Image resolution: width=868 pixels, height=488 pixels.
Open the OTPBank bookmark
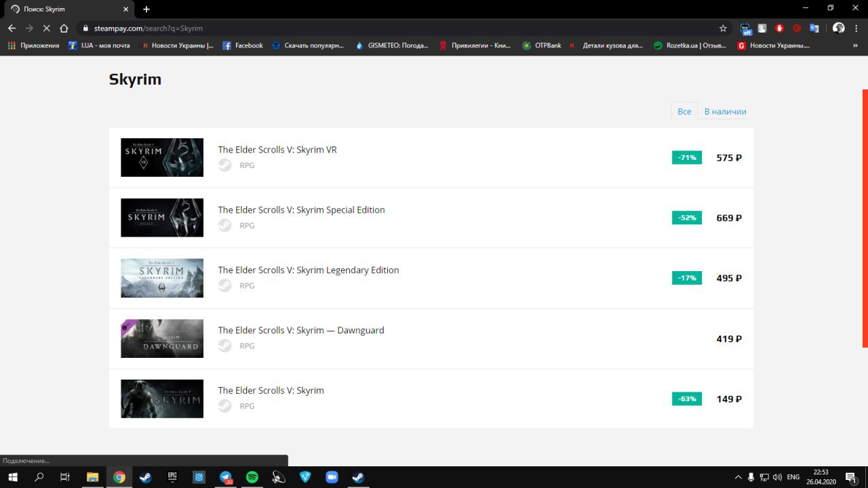point(542,45)
